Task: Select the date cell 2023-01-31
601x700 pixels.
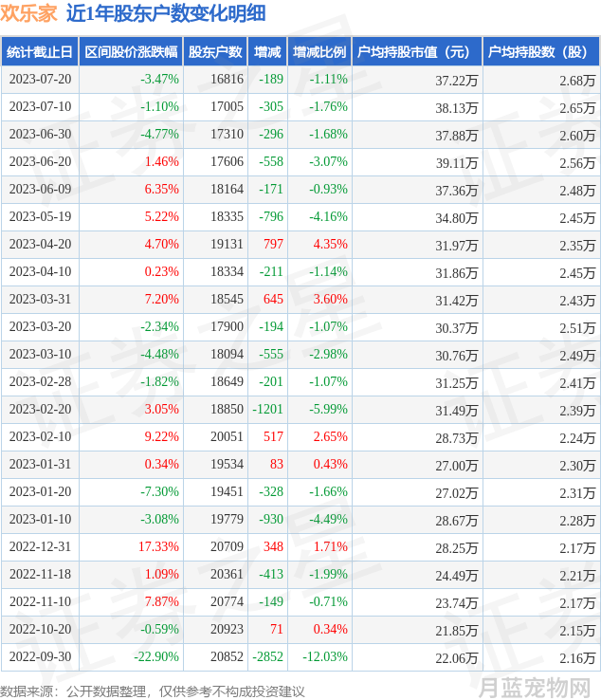Action: [40, 464]
